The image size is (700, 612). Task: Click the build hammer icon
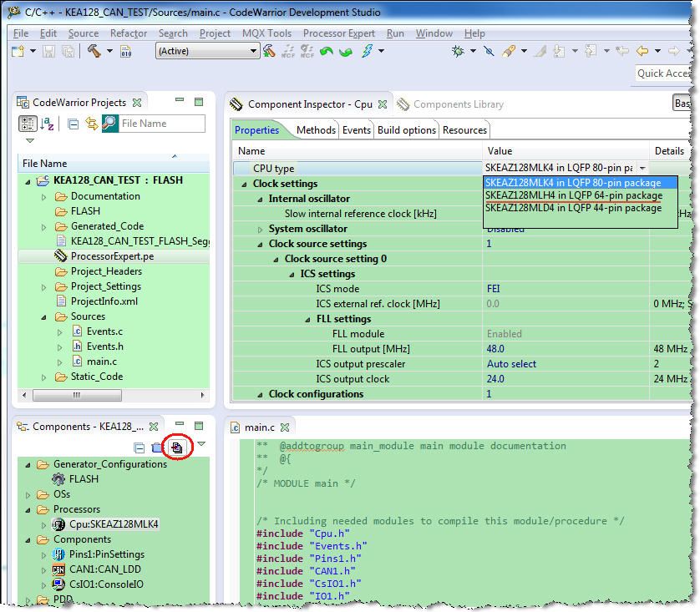click(94, 51)
